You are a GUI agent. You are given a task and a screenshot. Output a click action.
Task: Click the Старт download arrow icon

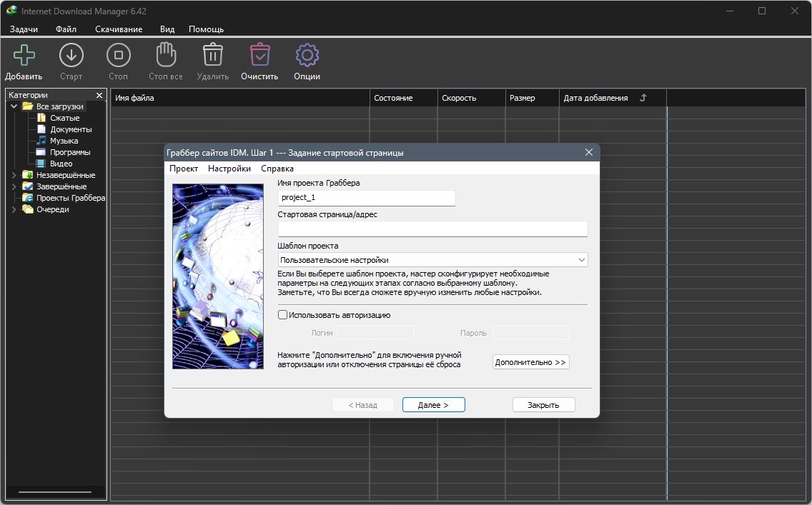[71, 55]
